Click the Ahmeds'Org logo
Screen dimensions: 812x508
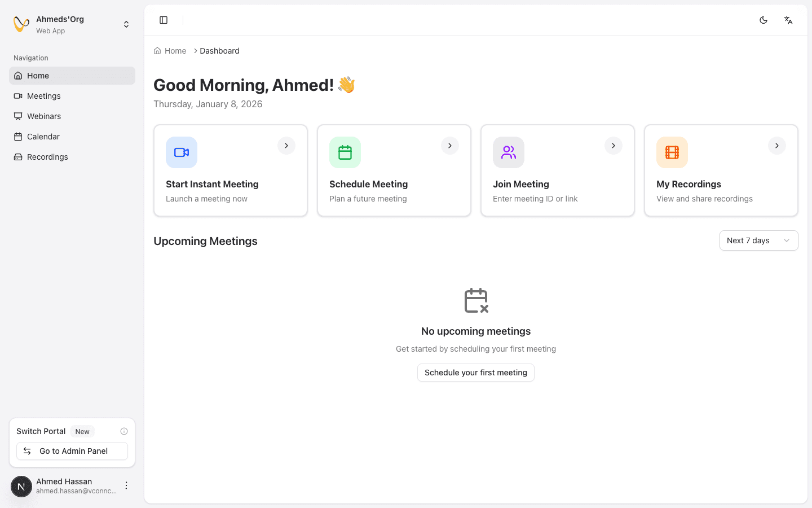coord(21,24)
